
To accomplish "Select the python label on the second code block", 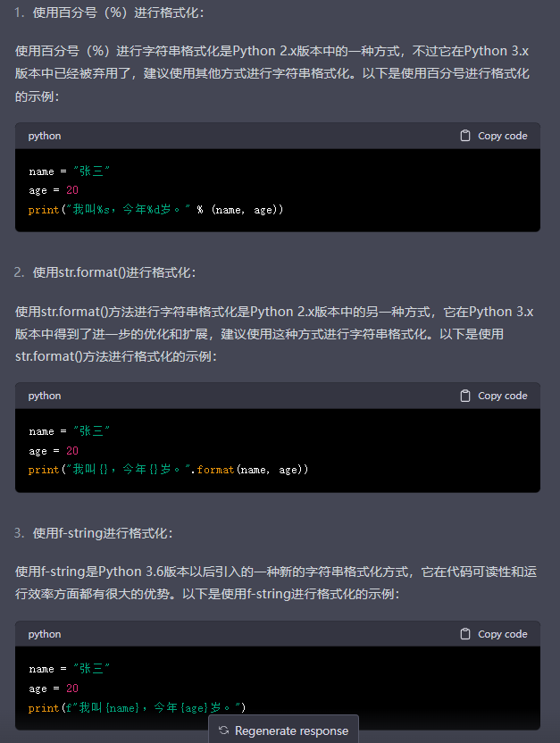I will pos(44,395).
